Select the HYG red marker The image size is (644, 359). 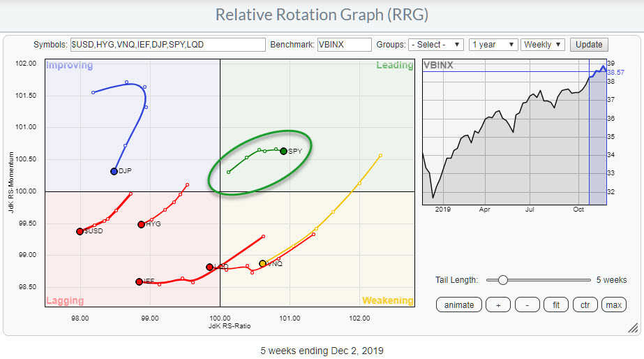(x=141, y=224)
